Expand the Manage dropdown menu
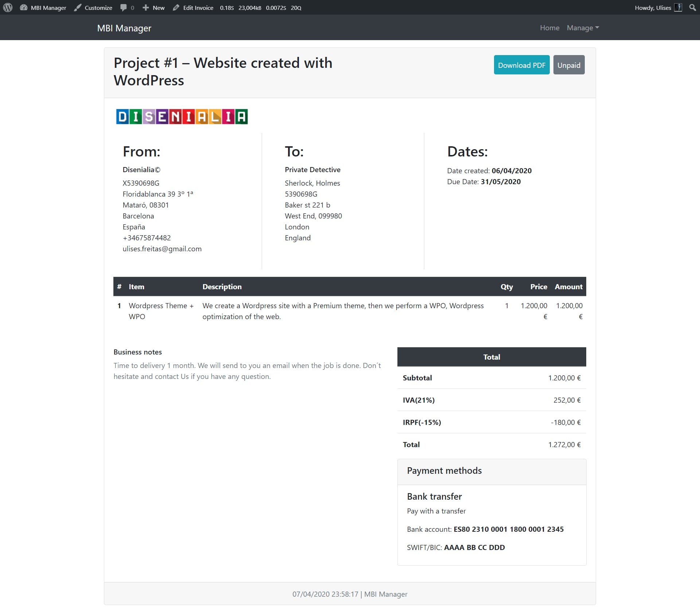700x612 pixels. tap(583, 28)
